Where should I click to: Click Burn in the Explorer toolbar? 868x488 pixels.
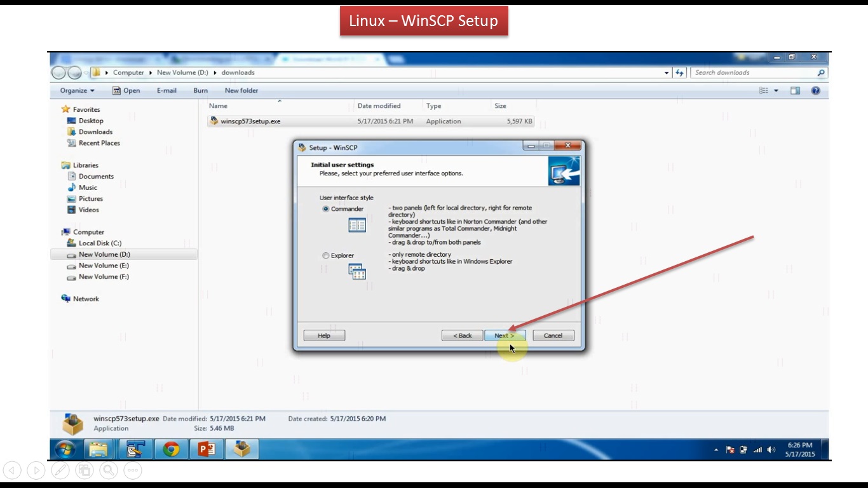[x=201, y=91]
